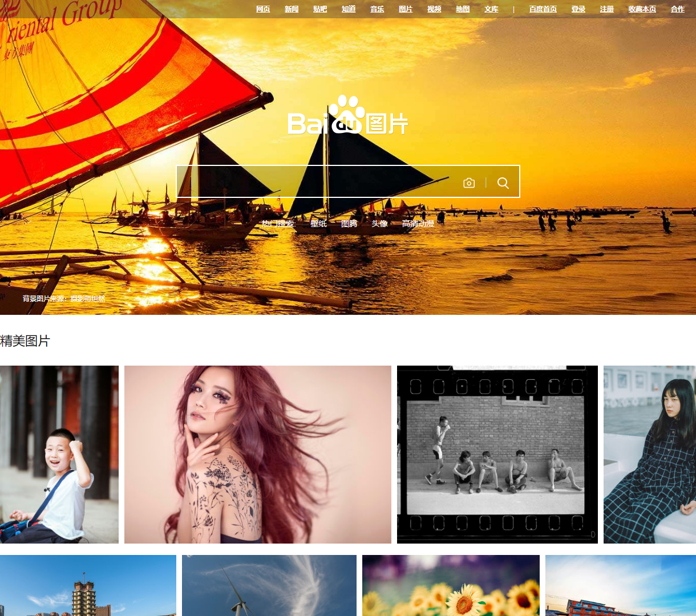This screenshot has height=616, width=696.
Task: Click the camera image-search icon
Action: pyautogui.click(x=469, y=183)
